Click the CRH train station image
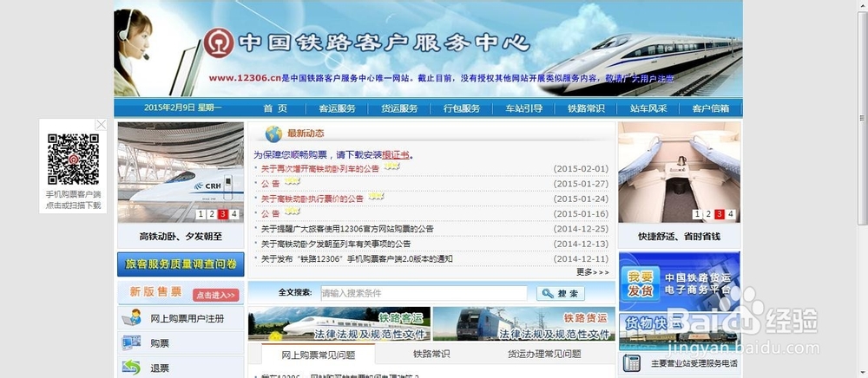 [x=181, y=172]
